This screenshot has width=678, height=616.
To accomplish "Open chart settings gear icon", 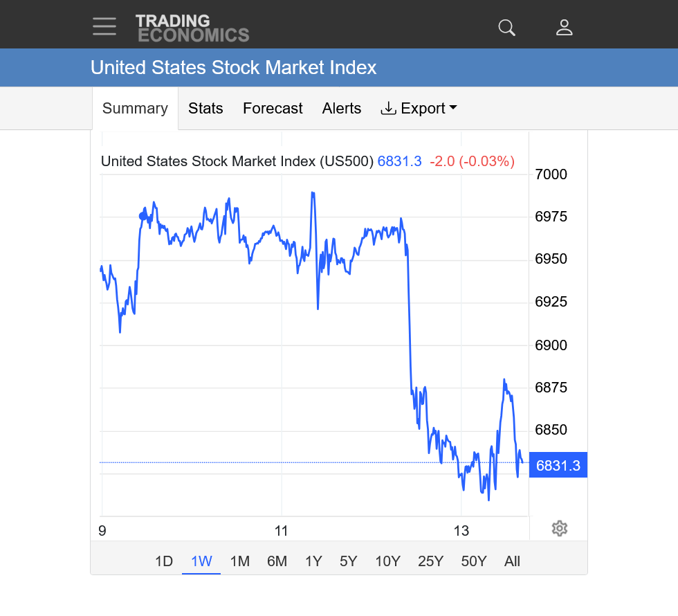I will pos(560,529).
